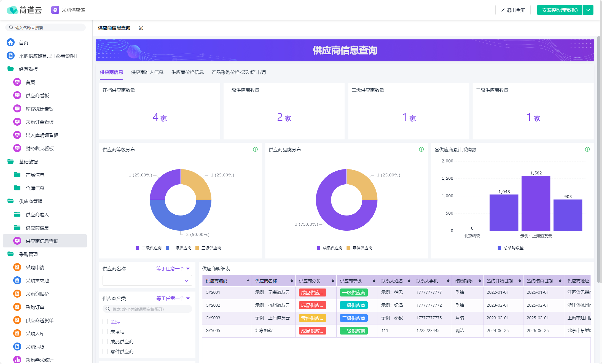Click the 供应商看板 dashboard icon
Viewport: 602px width, 364px height.
click(x=17, y=95)
